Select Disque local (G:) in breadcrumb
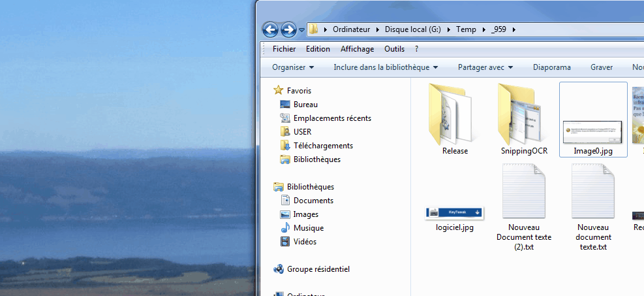Viewport: 644px width, 296px height. pyautogui.click(x=413, y=29)
